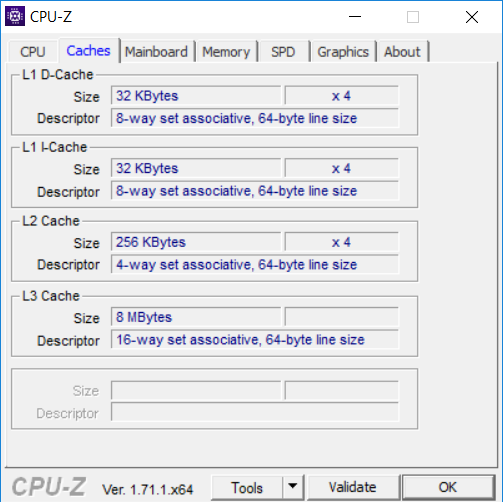Click the Validate button

click(x=353, y=487)
